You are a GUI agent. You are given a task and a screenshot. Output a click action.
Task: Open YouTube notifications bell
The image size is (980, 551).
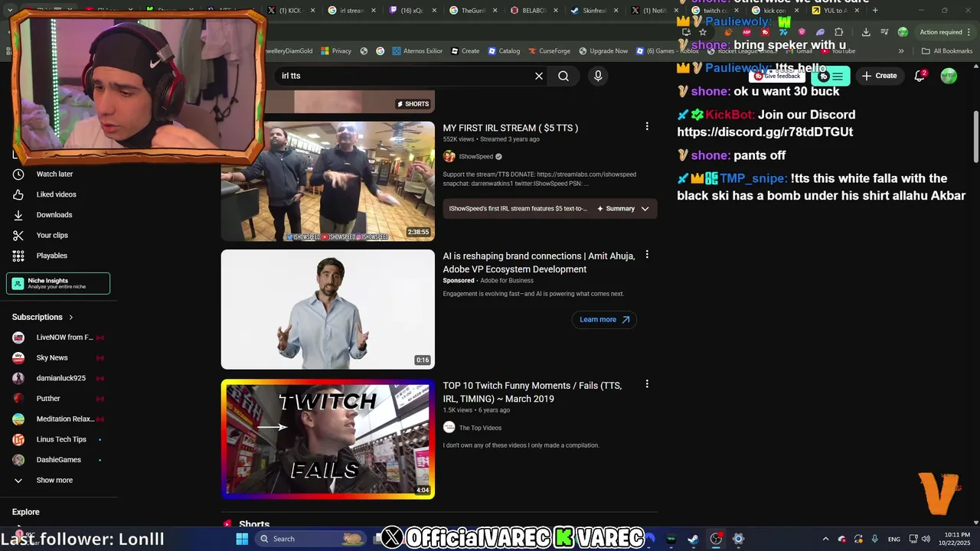[920, 76]
